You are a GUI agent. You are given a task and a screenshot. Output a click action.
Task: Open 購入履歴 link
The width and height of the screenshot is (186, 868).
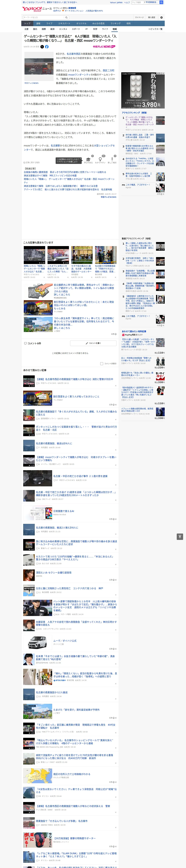[x=152, y=17]
